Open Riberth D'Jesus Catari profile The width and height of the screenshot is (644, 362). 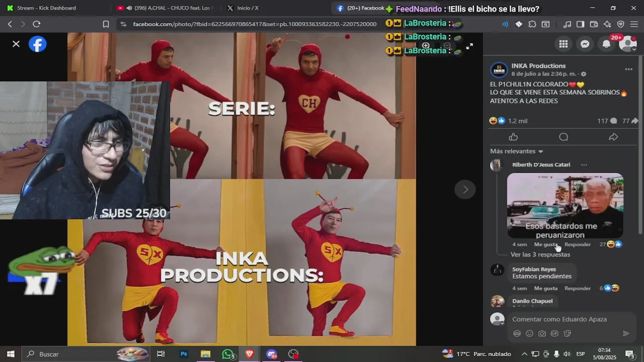point(541,165)
